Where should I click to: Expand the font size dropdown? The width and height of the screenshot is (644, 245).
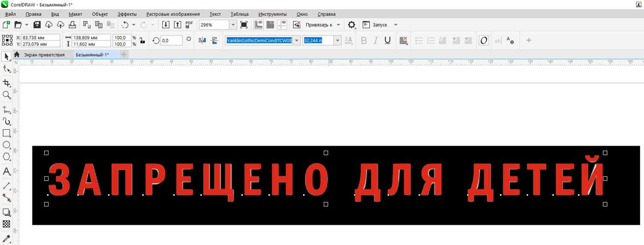point(338,40)
